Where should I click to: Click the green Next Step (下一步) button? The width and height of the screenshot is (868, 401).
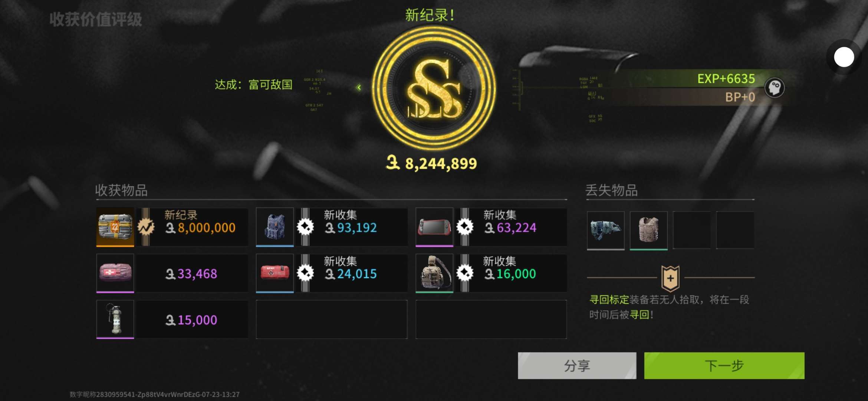click(724, 366)
